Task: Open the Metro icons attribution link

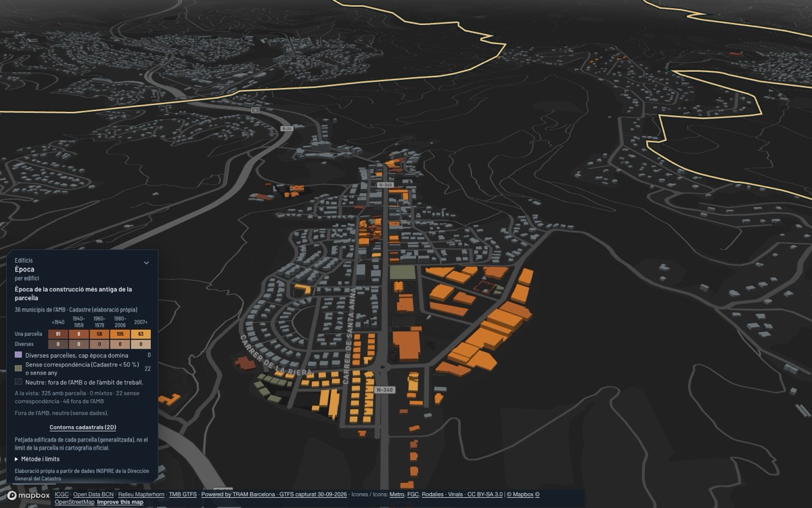Action: click(x=397, y=494)
